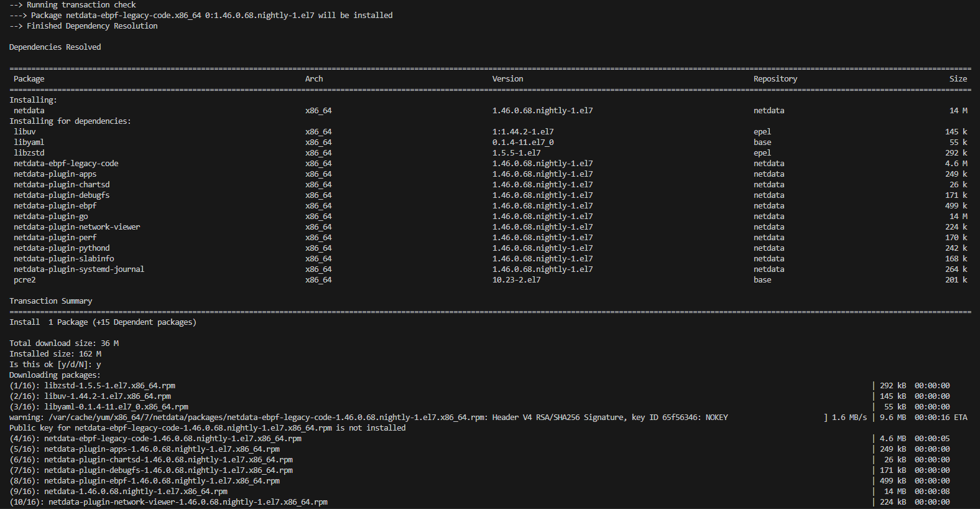This screenshot has width=980, height=509.
Task: Click netdata-plugin-slabinfo in the package table
Action: point(64,259)
